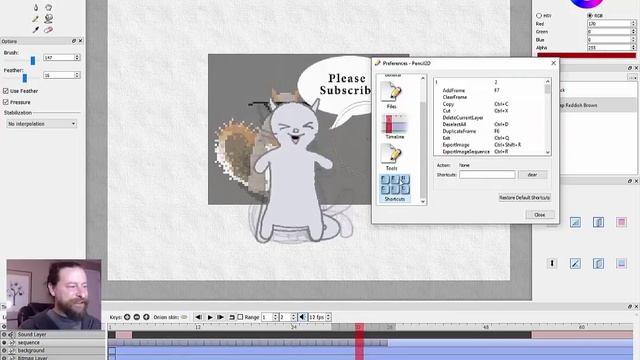The width and height of the screenshot is (640, 360).
Task: Click the Close button in Preferences
Action: click(x=540, y=215)
